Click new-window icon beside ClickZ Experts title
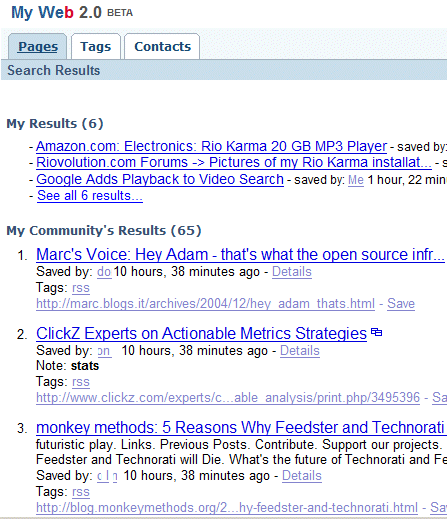The width and height of the screenshot is (447, 519). (377, 332)
